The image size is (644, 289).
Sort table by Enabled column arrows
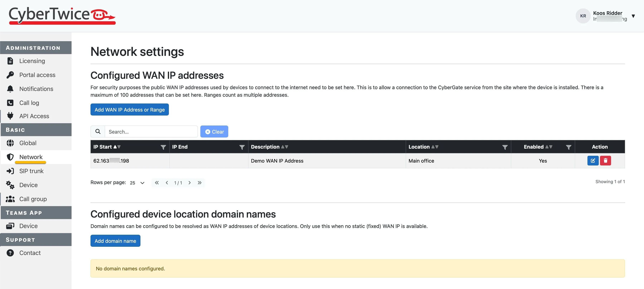pos(549,147)
